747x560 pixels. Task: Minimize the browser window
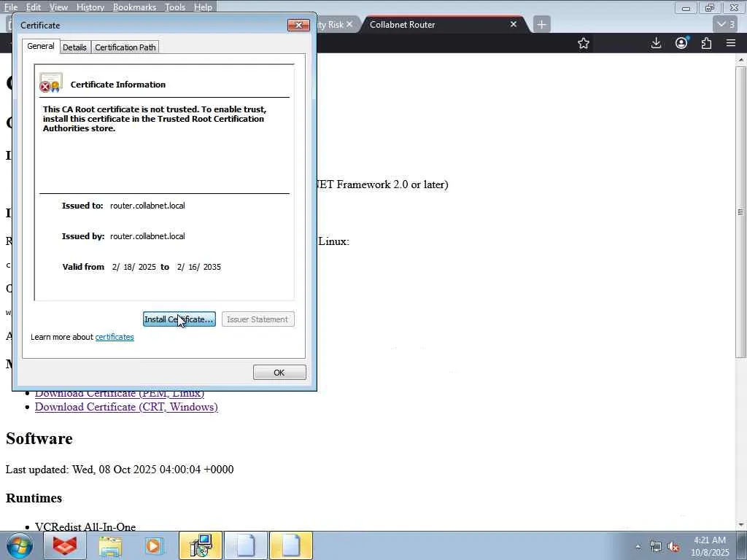686,7
